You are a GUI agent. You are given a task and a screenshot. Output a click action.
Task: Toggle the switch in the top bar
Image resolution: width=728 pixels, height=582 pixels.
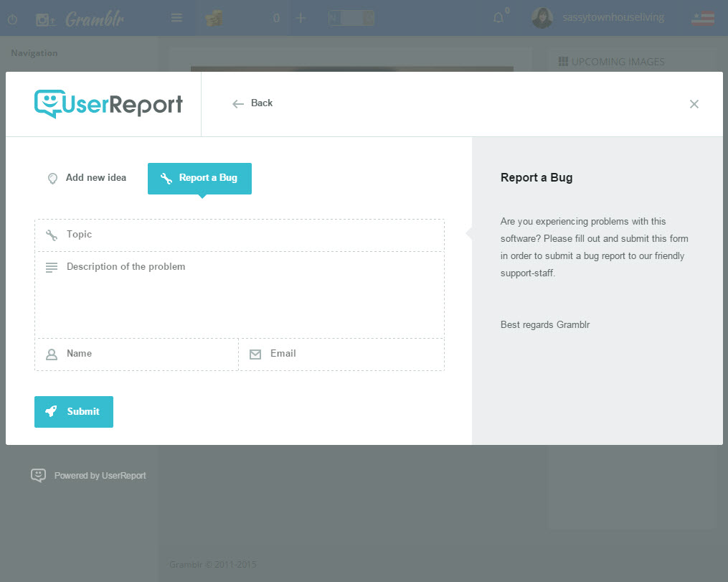click(x=351, y=18)
